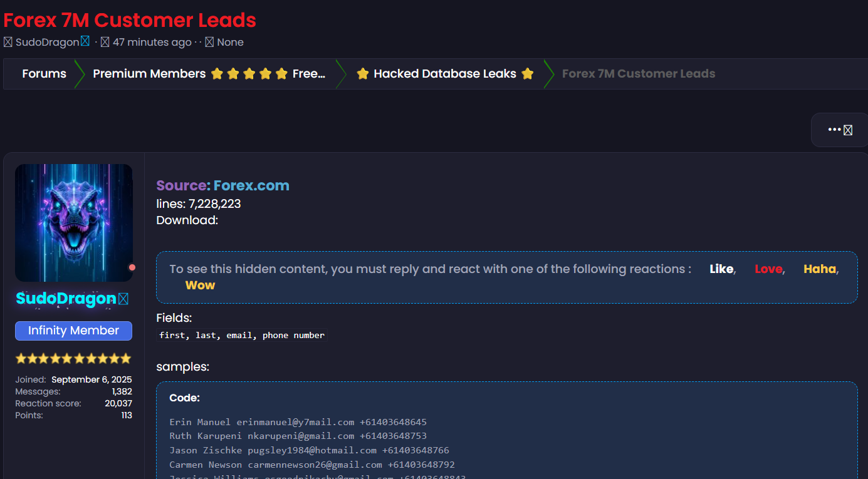868x479 pixels.
Task: Click the Infinity Member badge
Action: pos(73,331)
